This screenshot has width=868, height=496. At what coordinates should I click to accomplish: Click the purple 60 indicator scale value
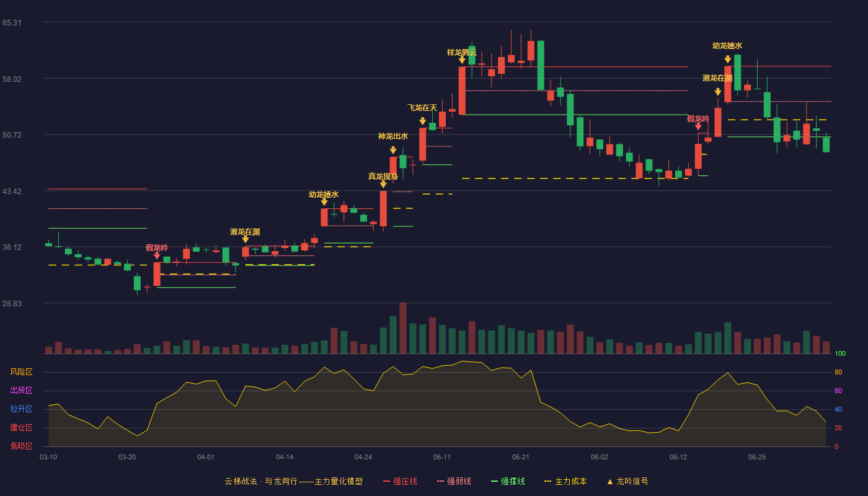click(838, 391)
